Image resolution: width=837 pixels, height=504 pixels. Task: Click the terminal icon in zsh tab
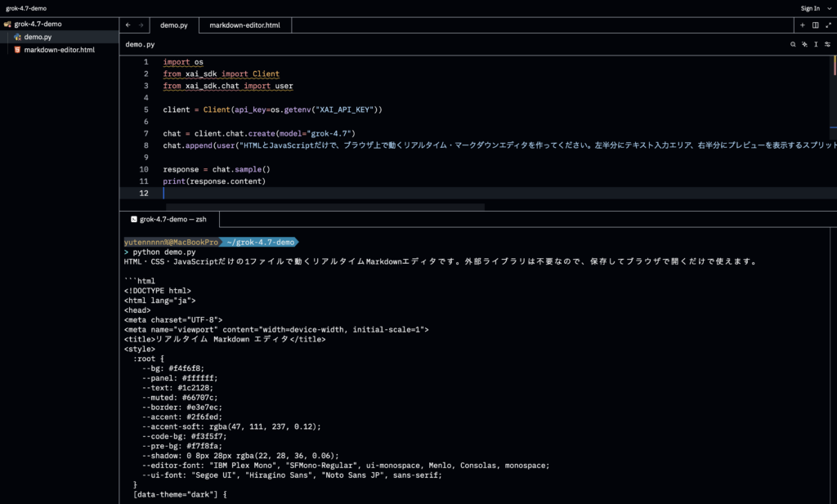click(x=134, y=219)
